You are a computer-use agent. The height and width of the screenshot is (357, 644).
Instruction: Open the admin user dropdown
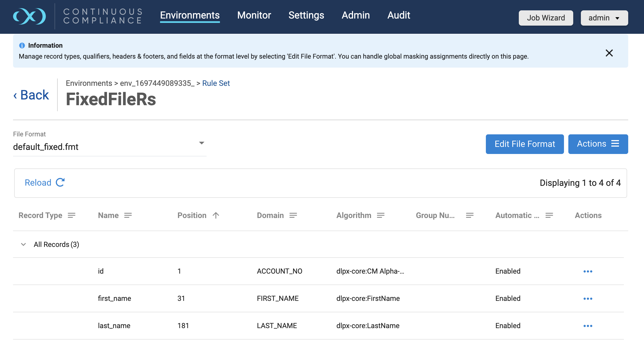click(604, 18)
